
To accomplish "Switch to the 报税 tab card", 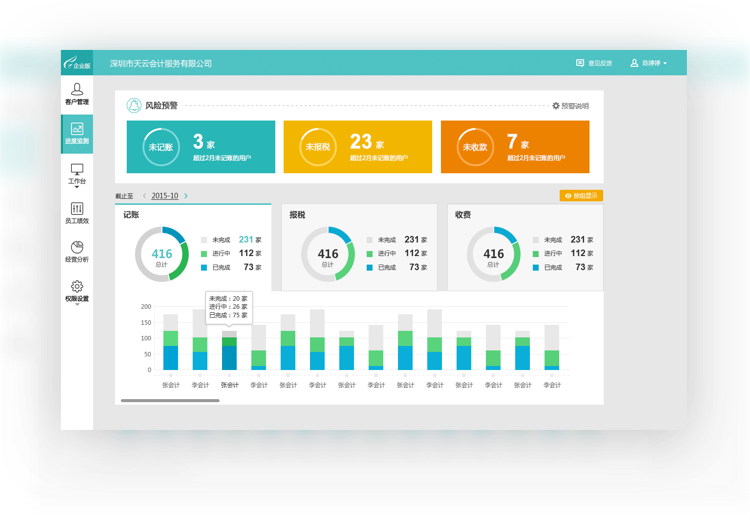I will (360, 247).
